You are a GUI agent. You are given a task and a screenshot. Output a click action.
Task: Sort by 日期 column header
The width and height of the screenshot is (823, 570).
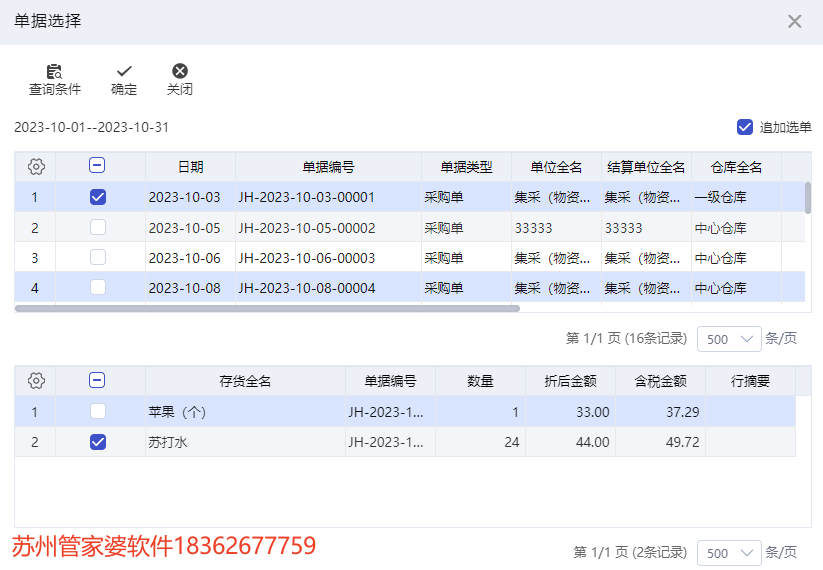[191, 167]
